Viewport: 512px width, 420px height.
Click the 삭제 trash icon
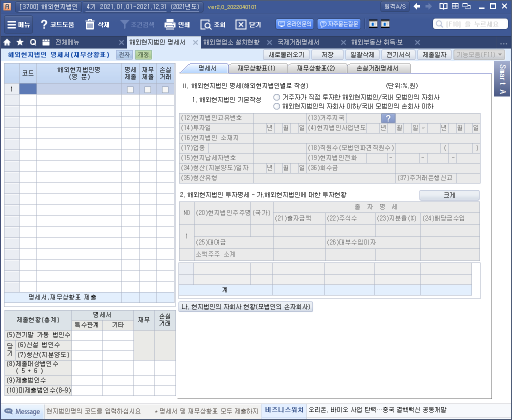tap(90, 24)
